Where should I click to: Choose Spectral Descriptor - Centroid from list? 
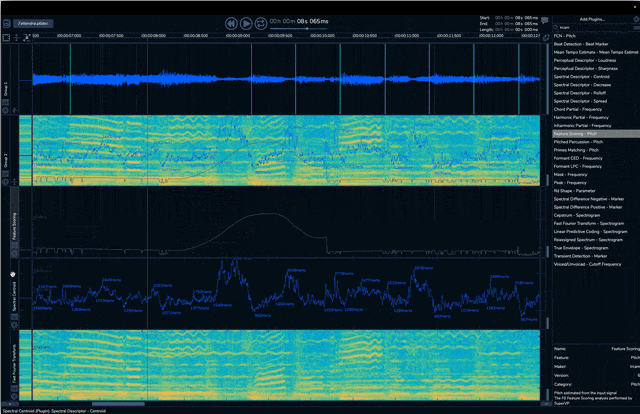coord(587,76)
